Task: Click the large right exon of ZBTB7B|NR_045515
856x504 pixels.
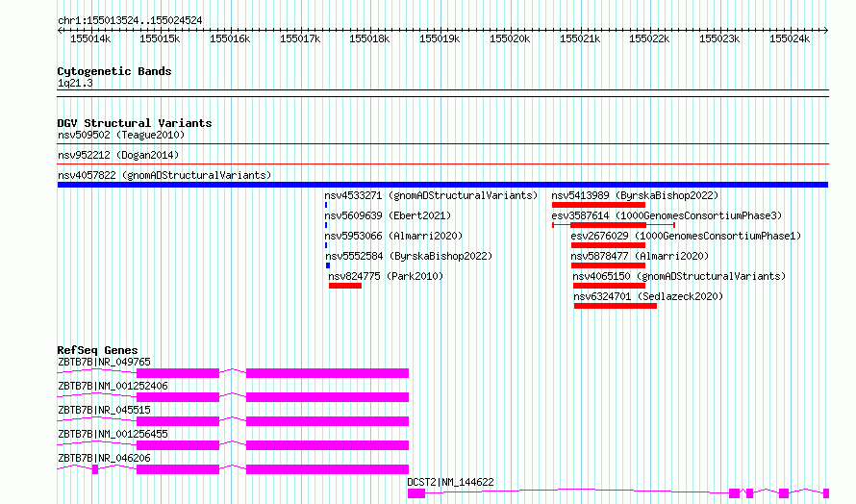Action: pyautogui.click(x=328, y=421)
